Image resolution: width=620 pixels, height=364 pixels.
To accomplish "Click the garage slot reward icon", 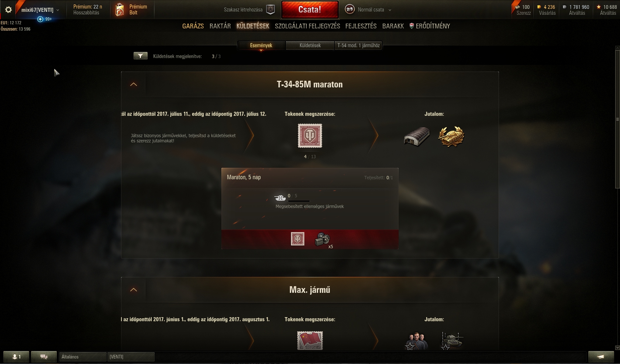I will [417, 137].
